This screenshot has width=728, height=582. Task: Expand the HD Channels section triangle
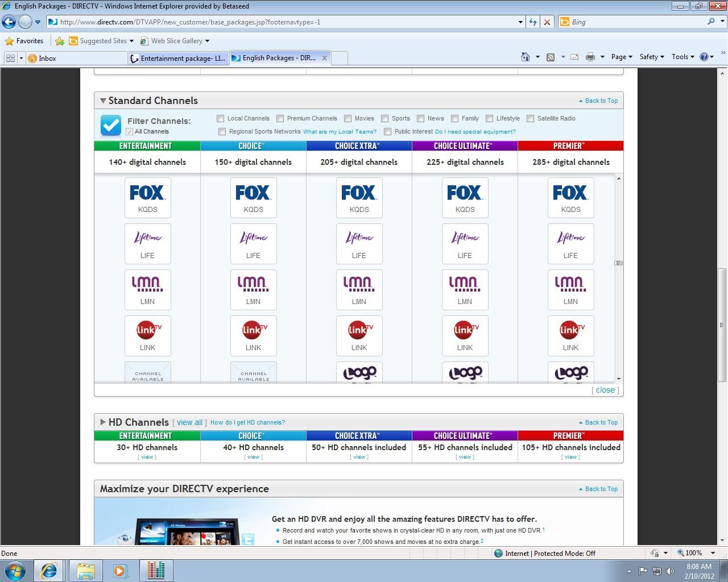click(103, 422)
